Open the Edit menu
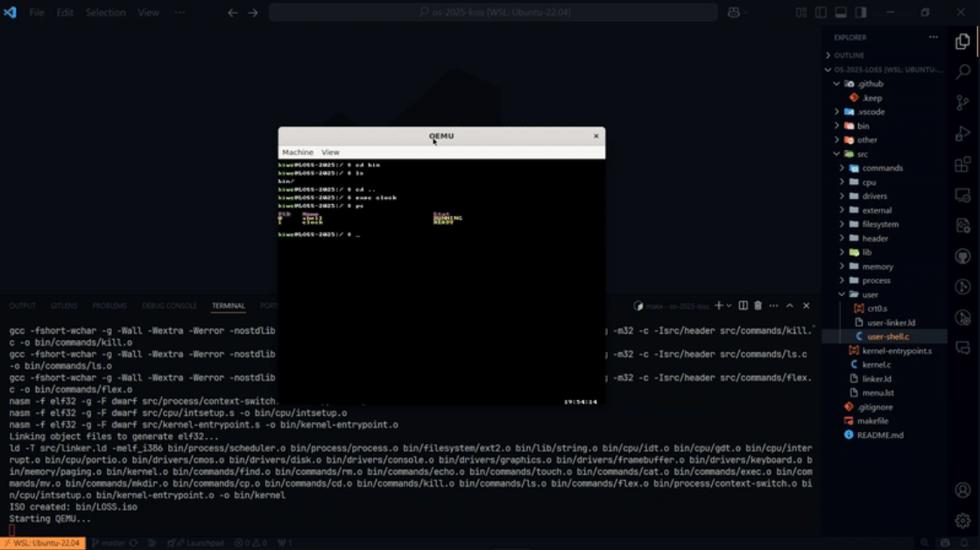Viewport: 980px width, 550px height. pos(65,12)
